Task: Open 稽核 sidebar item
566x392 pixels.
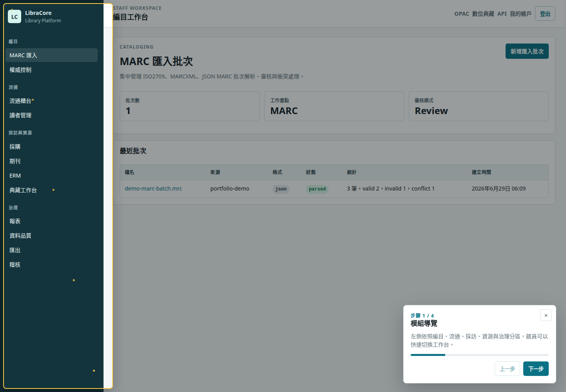Action: pos(51,265)
